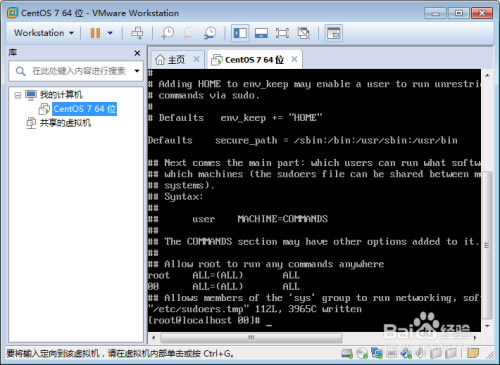Click the CD/DVD drive status icon

(x=362, y=353)
